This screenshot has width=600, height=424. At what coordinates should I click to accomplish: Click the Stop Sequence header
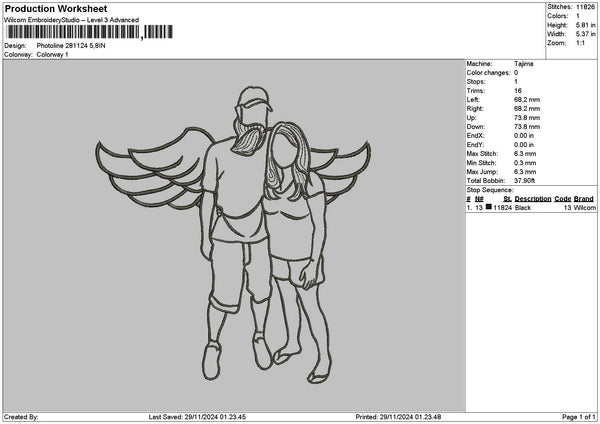pos(490,190)
